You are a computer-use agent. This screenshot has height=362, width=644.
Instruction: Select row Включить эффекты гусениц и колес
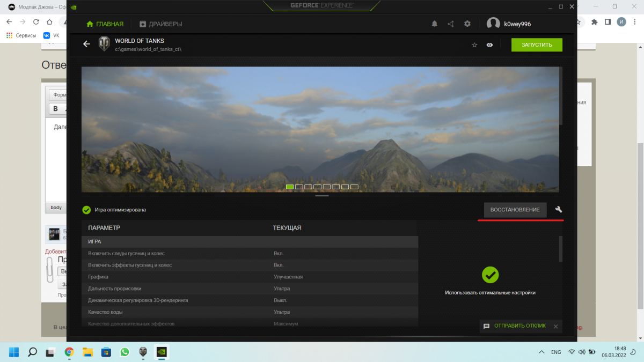point(250,265)
